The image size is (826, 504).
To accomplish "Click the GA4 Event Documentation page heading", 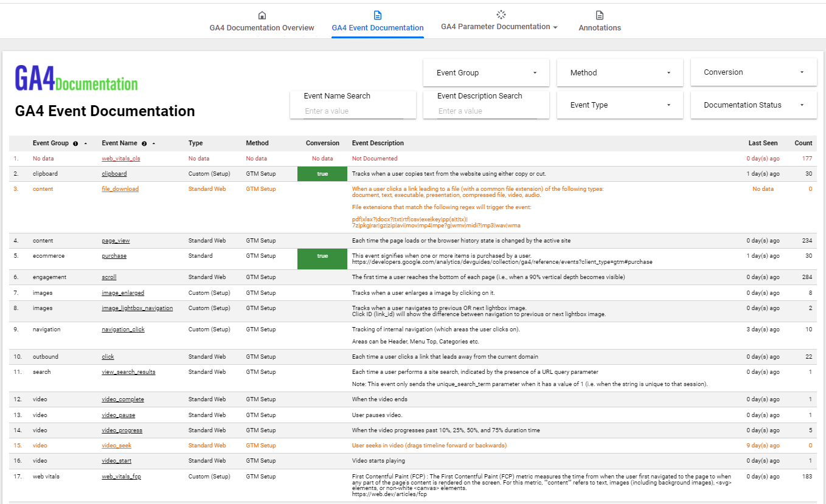I will [105, 111].
